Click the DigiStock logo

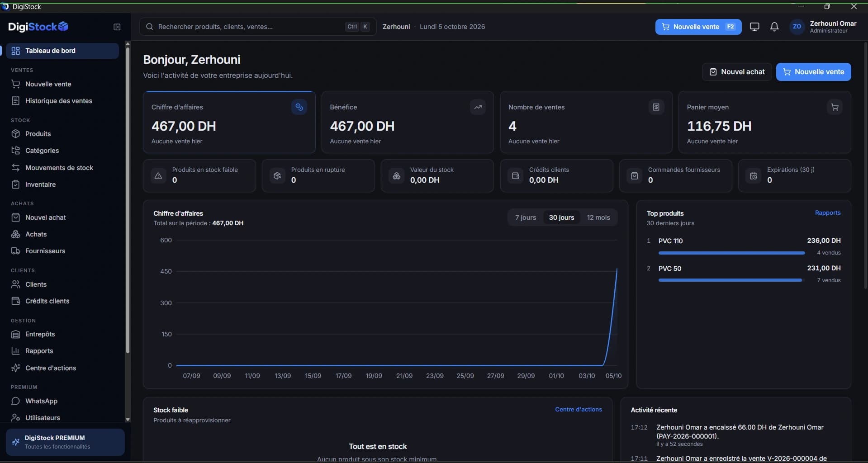[38, 27]
